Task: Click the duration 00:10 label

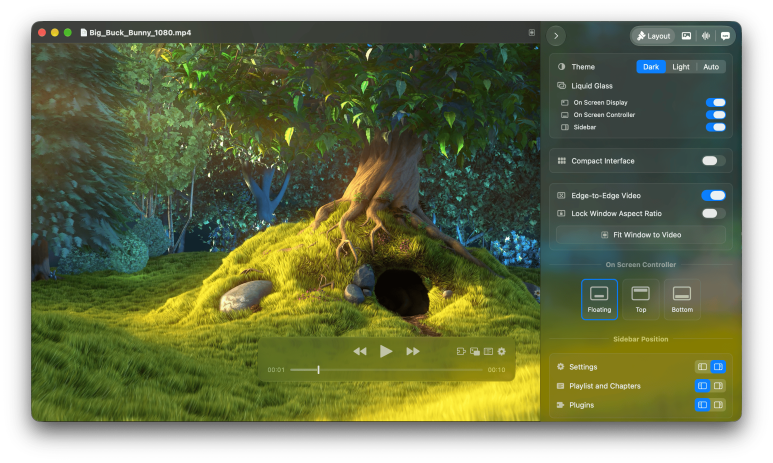Action: coord(496,370)
